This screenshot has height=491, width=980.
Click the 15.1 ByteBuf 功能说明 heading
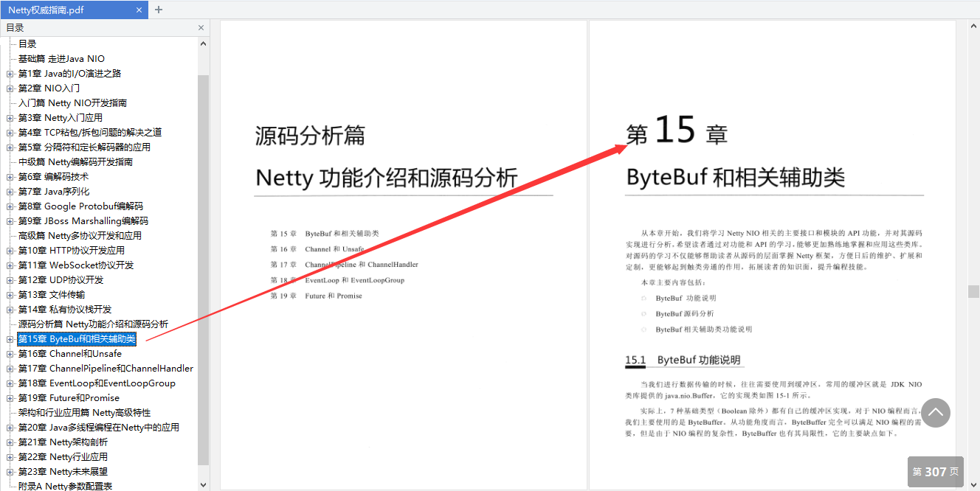[x=683, y=361]
